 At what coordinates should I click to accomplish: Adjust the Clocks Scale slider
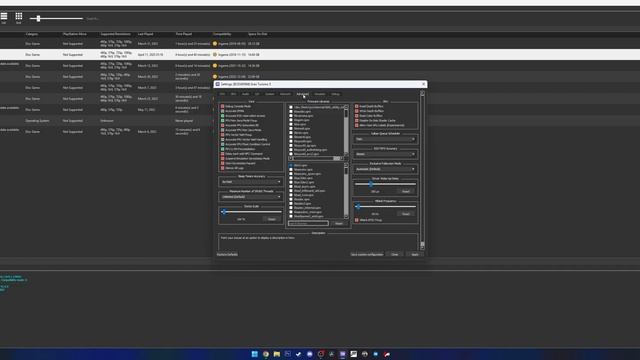251,212
